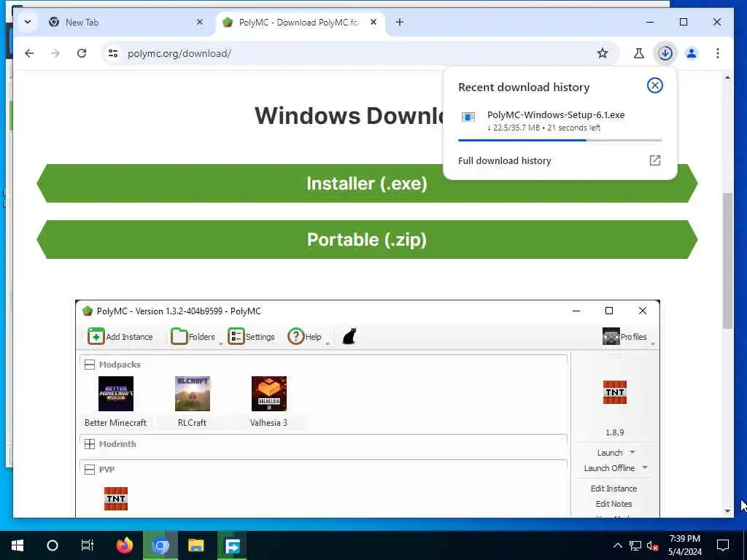
Task: Toggle the downloads toolbar icon
Action: pyautogui.click(x=665, y=53)
